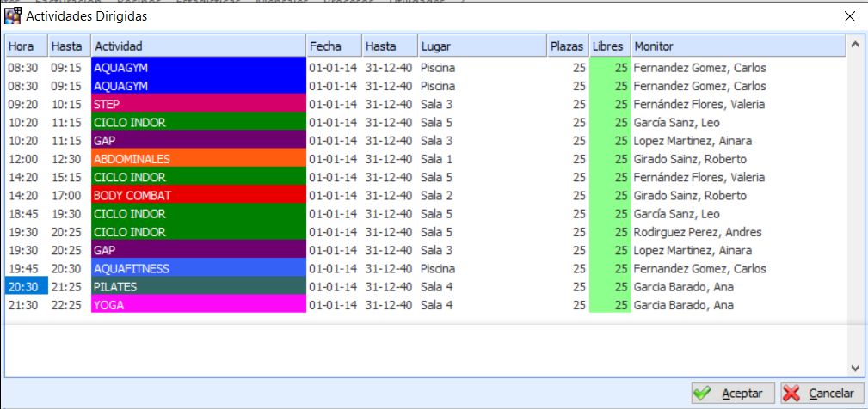Select the orange ABDOMINALES activity cell
Screen dimensions: 868x409
(x=198, y=159)
